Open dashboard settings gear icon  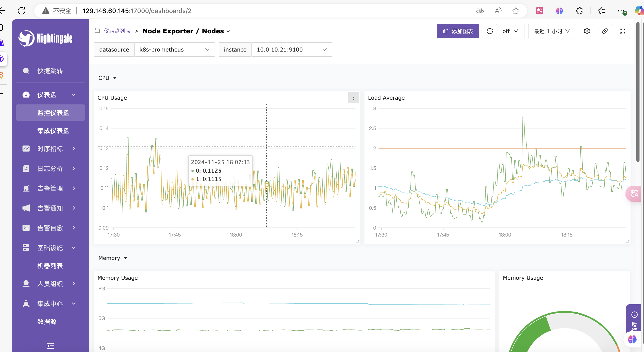point(586,31)
